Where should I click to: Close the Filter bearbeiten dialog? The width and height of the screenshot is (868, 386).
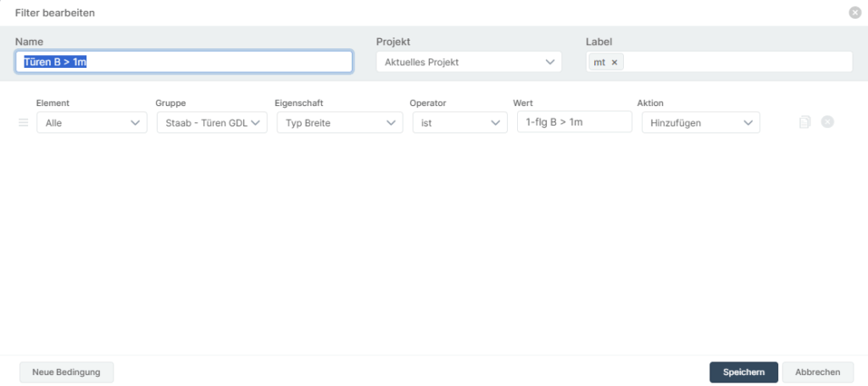(x=854, y=13)
